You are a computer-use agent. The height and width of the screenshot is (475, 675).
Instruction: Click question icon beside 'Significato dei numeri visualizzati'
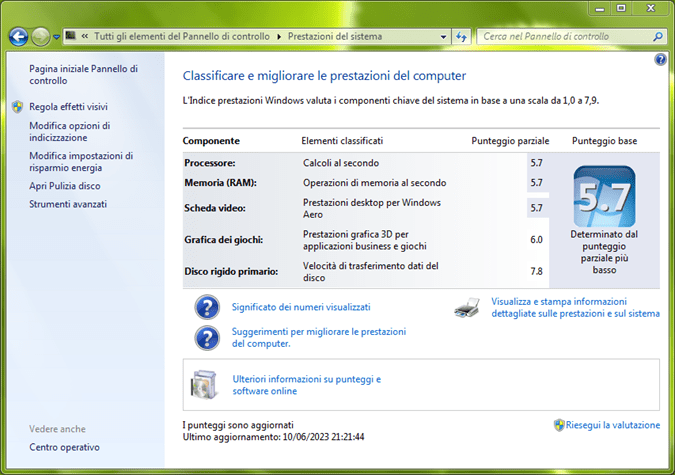pos(207,307)
